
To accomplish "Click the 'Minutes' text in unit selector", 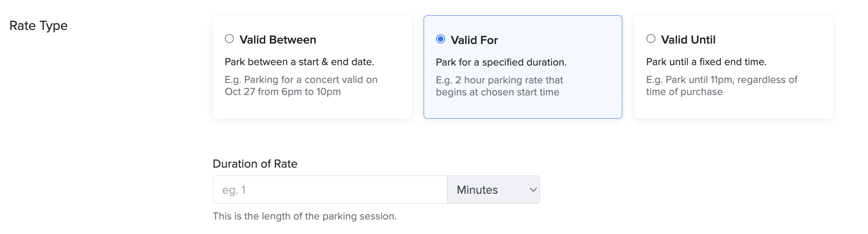I will pyautogui.click(x=477, y=190).
